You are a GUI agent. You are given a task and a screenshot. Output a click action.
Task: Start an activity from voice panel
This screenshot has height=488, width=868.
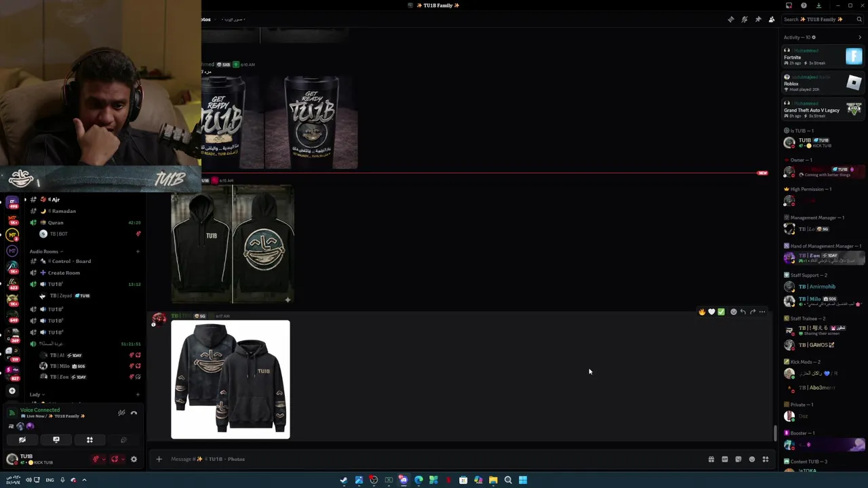90,440
